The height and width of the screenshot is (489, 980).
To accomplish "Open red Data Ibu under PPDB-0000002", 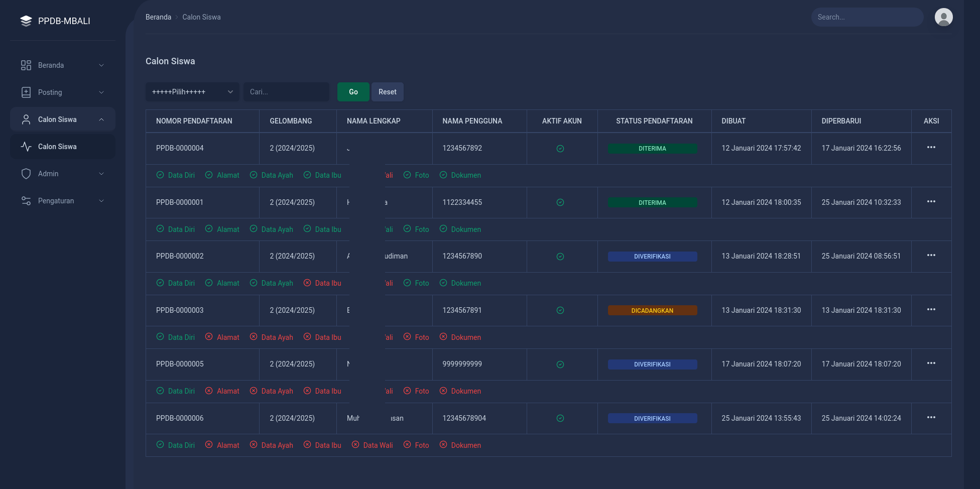I will click(x=322, y=283).
